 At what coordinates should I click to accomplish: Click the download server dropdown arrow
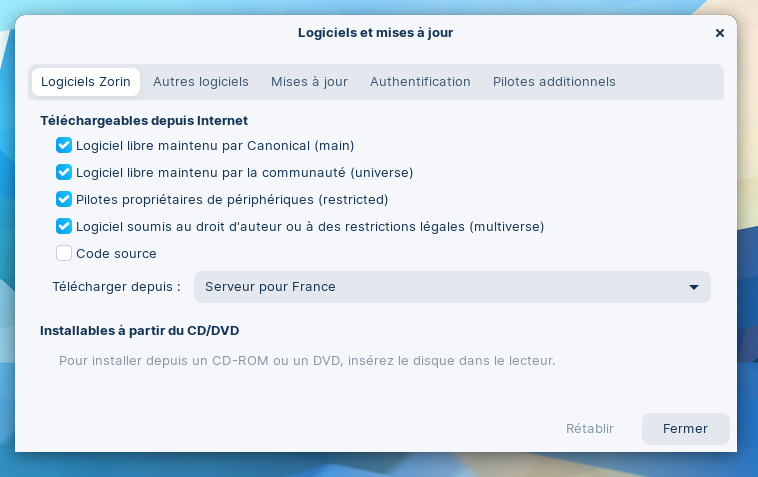[694, 287]
